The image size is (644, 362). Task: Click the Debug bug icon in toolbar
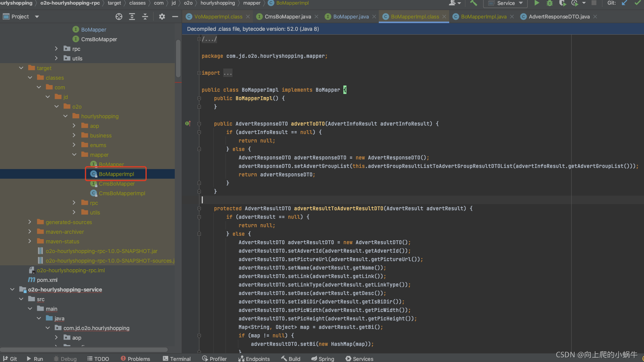point(550,3)
